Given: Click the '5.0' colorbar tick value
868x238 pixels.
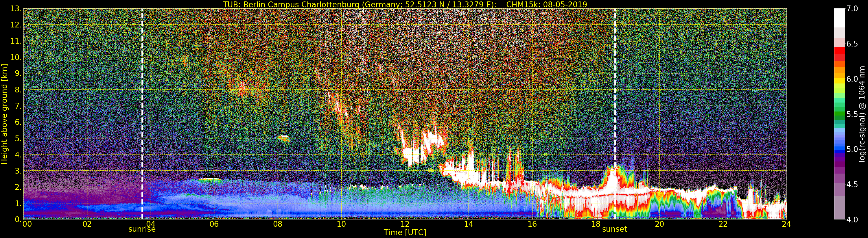Looking at the screenshot, I should (x=852, y=149).
